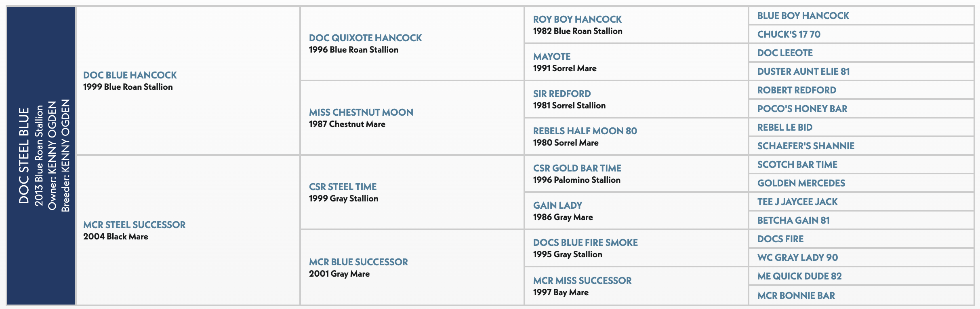This screenshot has width=980, height=309.
Task: Open the DUSTER AUNT ELIE 81 link
Action: pyautogui.click(x=803, y=72)
